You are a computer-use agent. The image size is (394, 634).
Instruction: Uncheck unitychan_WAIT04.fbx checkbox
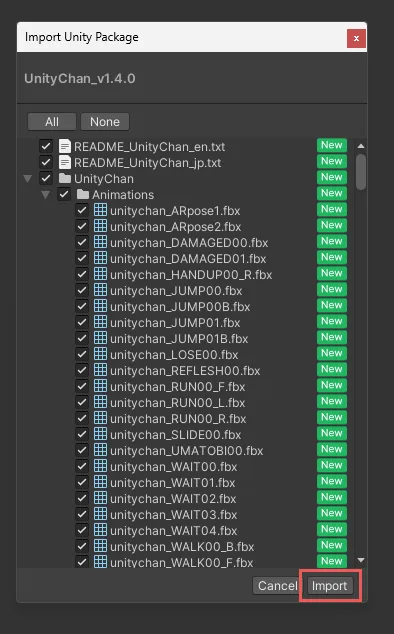(x=82, y=530)
